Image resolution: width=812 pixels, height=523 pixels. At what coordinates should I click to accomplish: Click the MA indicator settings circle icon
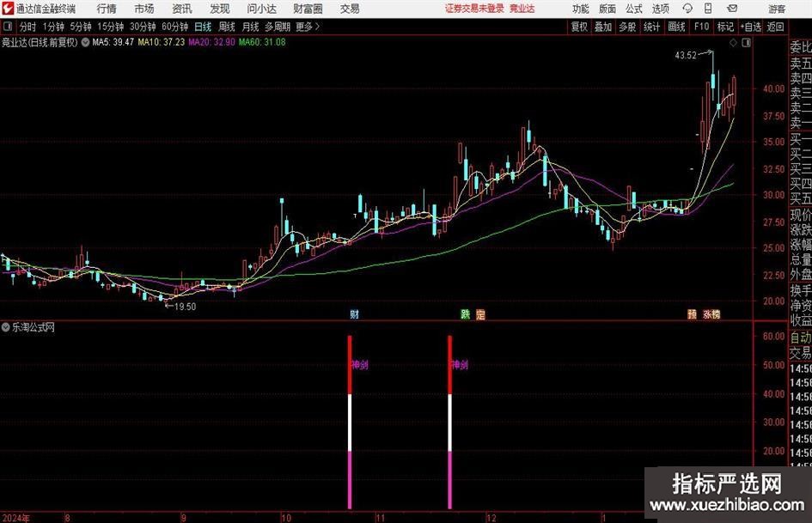coord(84,41)
